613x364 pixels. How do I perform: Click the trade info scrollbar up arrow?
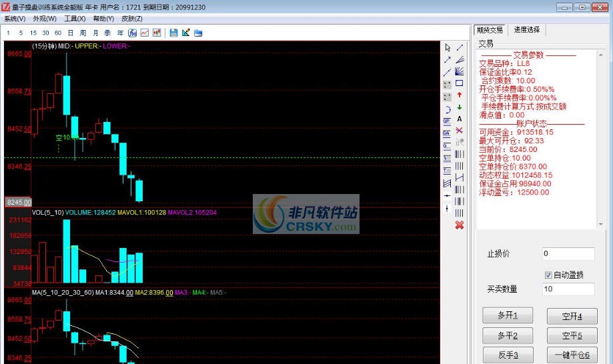[600, 55]
